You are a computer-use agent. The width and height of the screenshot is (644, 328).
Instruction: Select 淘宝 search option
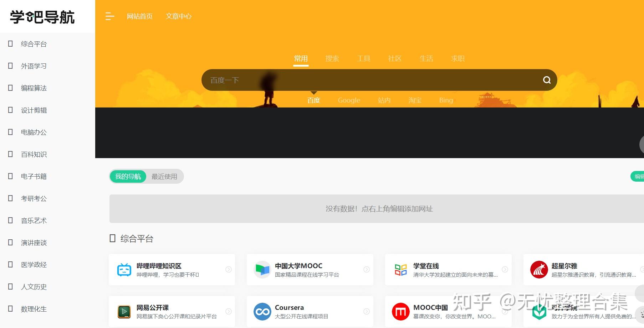click(415, 100)
